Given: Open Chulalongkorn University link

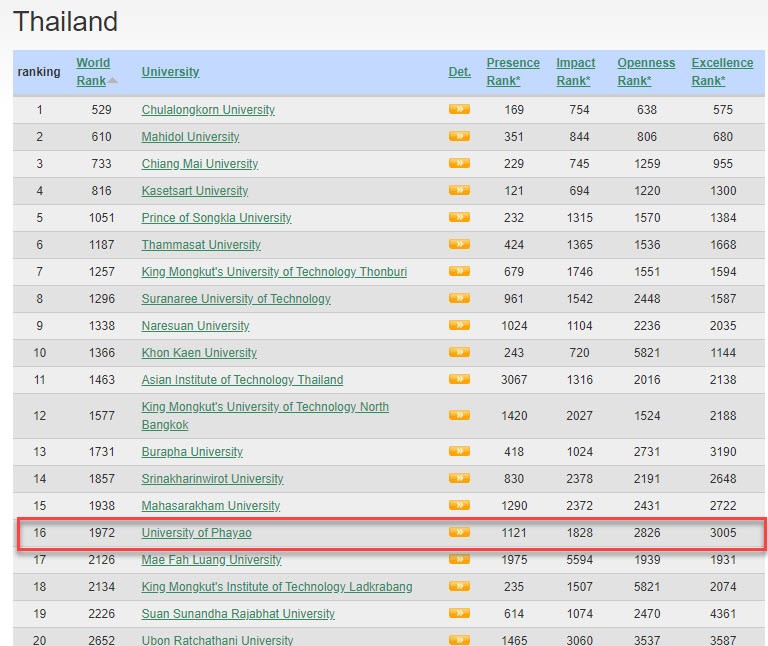Looking at the screenshot, I should pyautogui.click(x=208, y=110).
